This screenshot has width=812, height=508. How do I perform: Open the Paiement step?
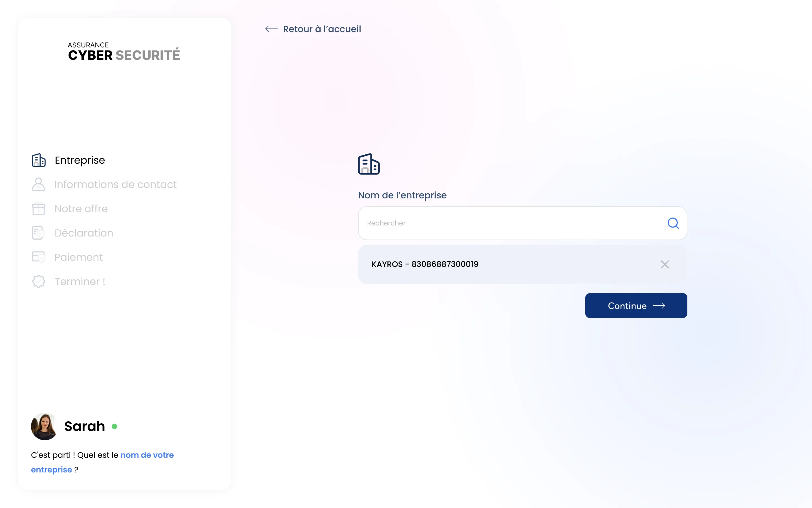[x=78, y=257]
